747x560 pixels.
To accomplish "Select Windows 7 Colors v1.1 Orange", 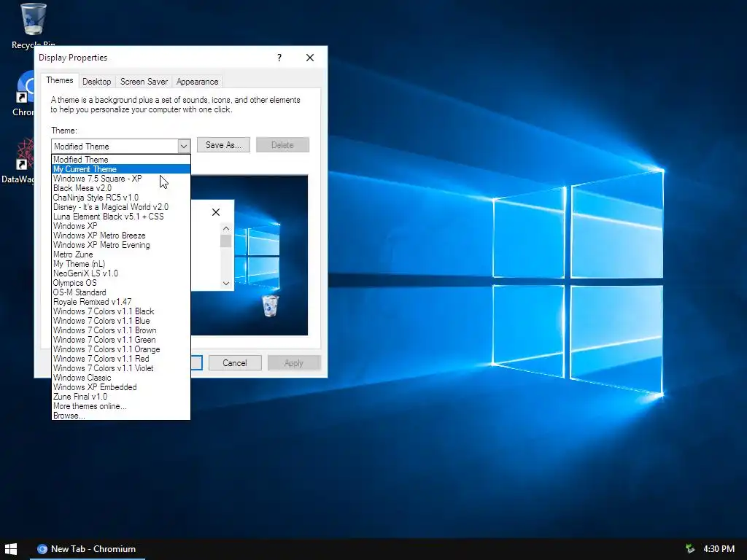I will coord(121,349).
